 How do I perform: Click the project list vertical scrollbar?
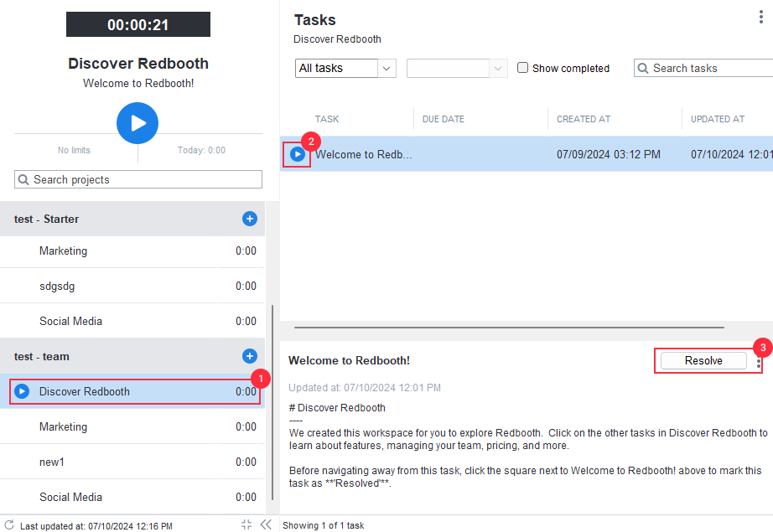tap(272, 402)
